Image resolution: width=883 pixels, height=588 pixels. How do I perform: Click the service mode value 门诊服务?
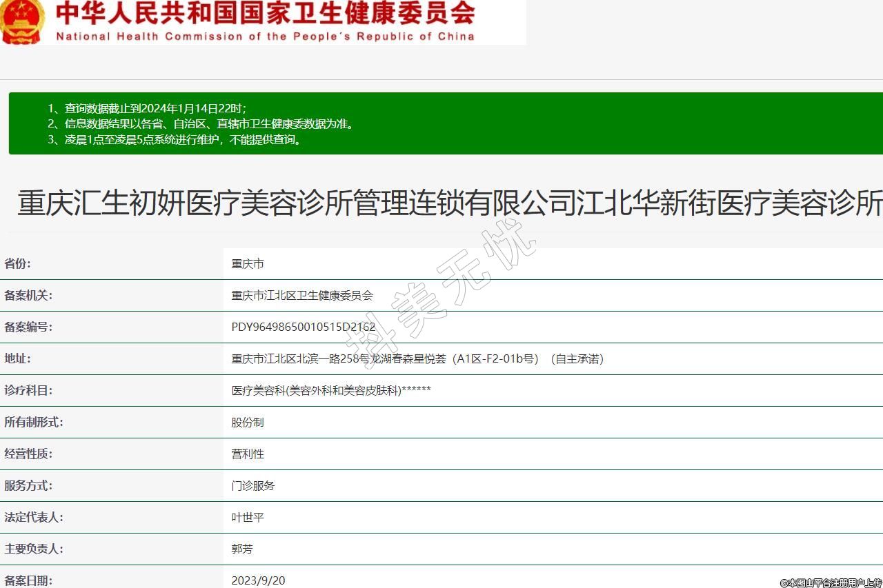click(253, 486)
